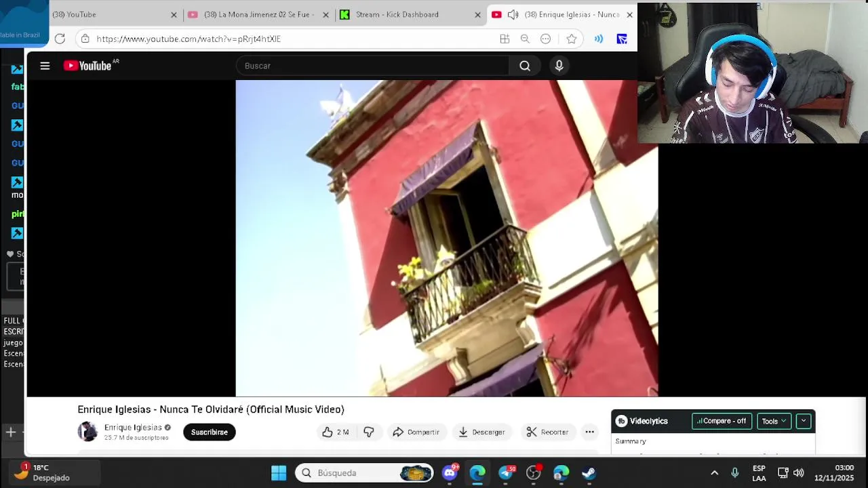Screen dimensions: 868x488
Task: Click the URL in the address bar
Action: 189,39
